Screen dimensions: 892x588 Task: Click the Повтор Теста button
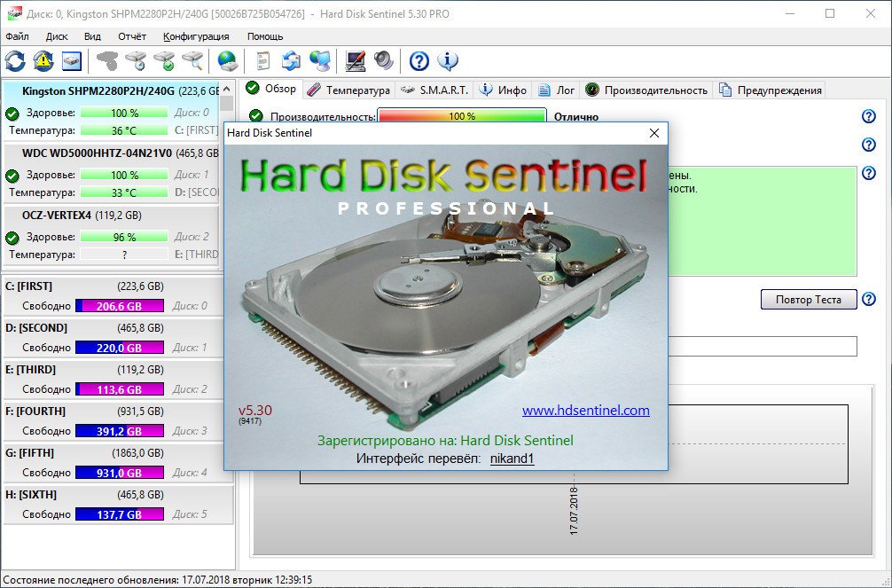coord(809,300)
